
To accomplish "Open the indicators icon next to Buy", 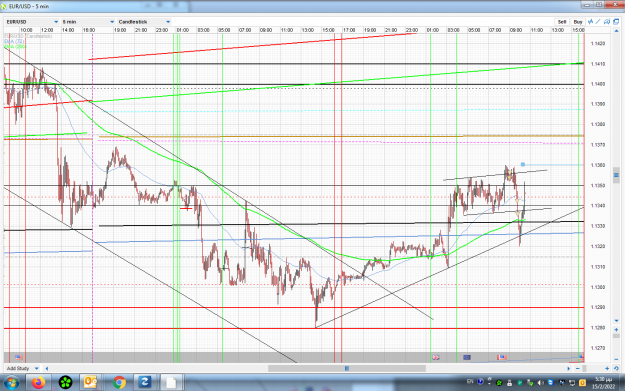I will pos(590,22).
